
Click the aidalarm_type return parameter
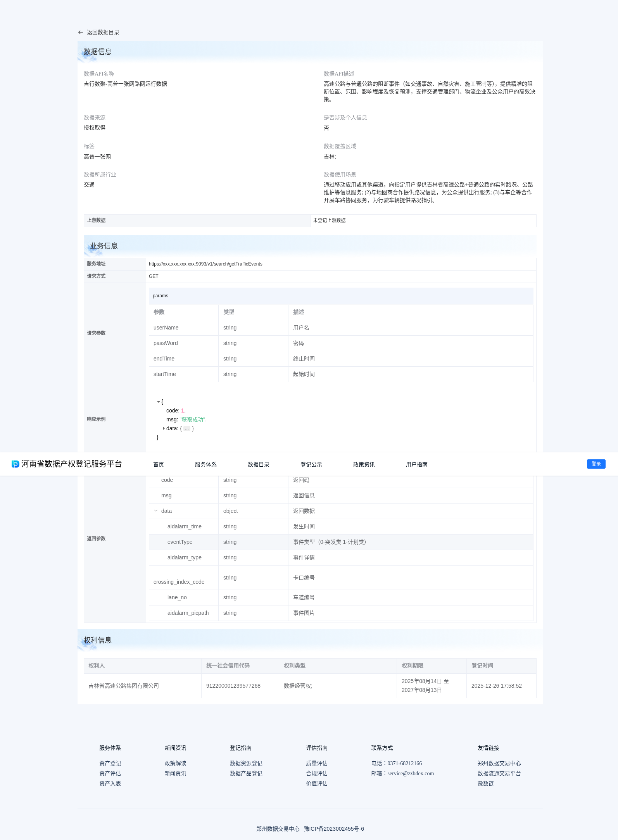(x=185, y=557)
